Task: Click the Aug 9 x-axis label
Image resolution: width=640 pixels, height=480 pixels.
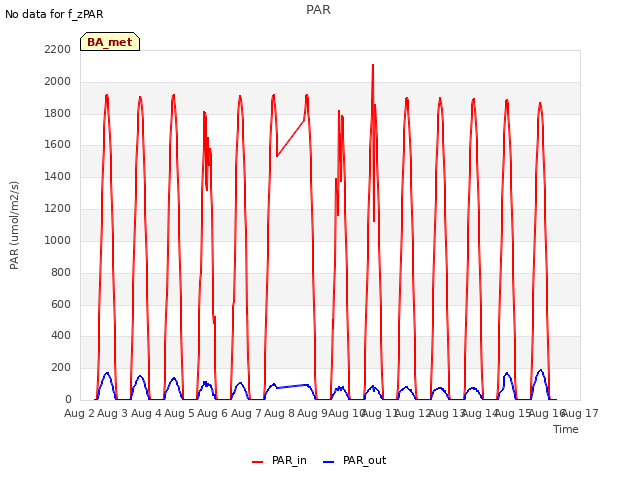Action: [312, 413]
